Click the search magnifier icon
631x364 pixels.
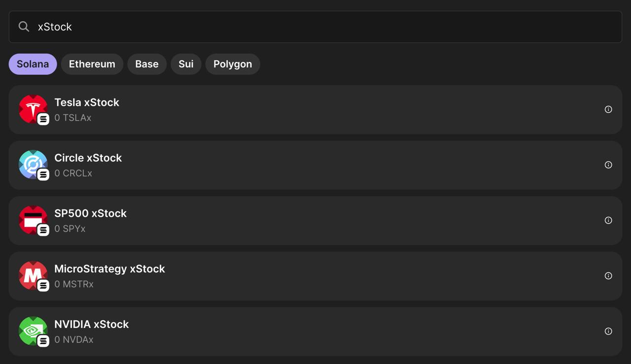24,27
